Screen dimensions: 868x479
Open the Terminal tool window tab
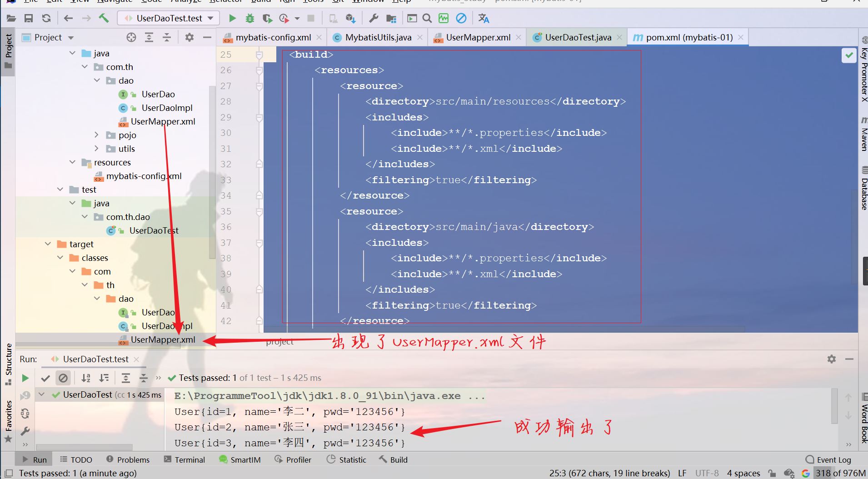(185, 460)
